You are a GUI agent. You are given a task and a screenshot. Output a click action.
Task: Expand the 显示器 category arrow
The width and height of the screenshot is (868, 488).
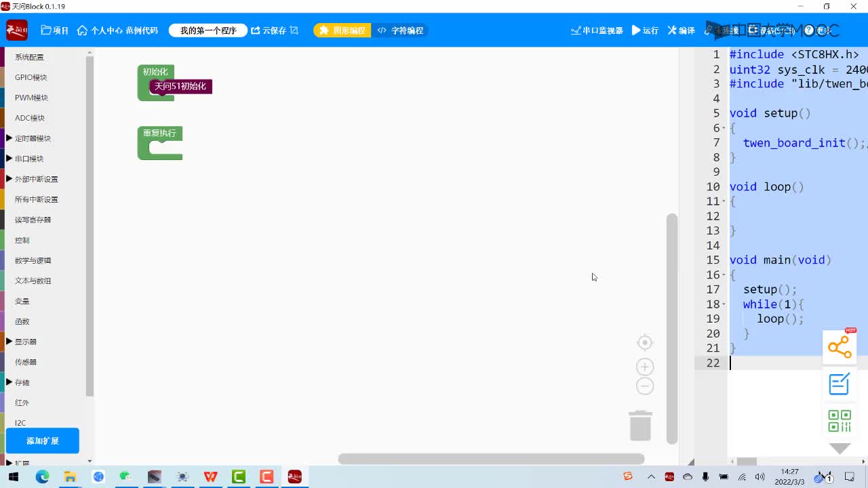point(9,342)
